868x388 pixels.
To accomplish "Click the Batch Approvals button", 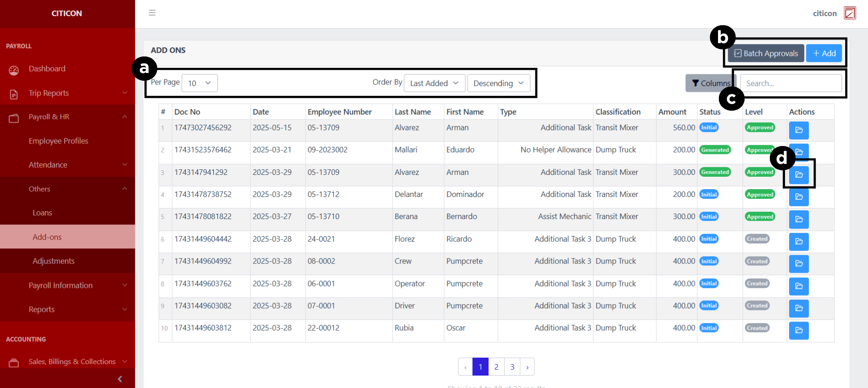I will click(x=766, y=53).
